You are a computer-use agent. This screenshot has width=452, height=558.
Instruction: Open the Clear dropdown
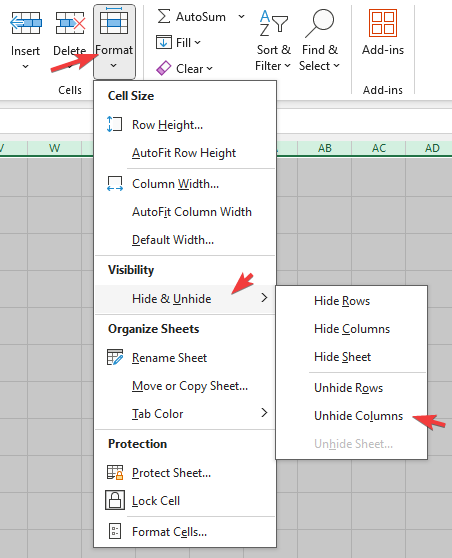(x=184, y=68)
